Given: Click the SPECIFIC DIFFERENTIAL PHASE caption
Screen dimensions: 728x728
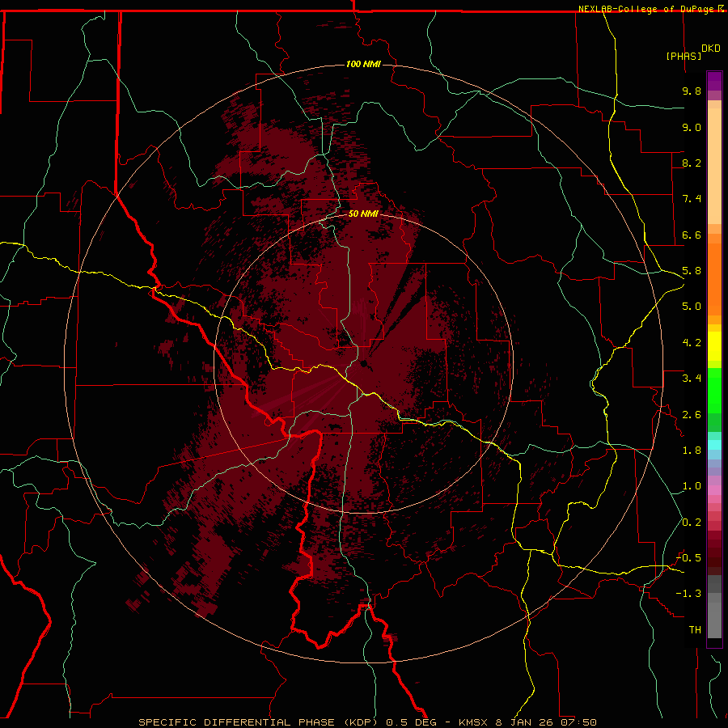Looking at the screenshot, I should (x=236, y=722).
